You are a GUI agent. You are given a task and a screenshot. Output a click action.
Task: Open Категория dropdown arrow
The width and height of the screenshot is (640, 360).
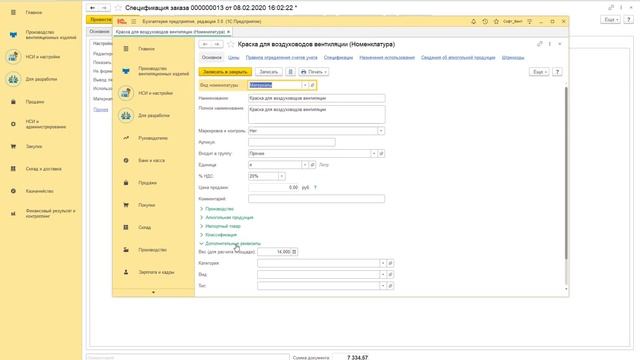[x=383, y=263]
